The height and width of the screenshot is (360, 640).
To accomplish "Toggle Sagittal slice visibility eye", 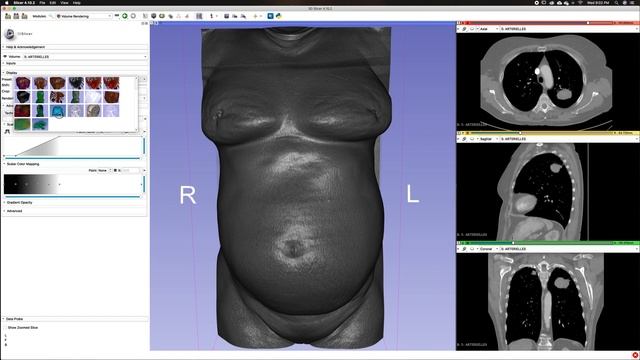I will pos(472,139).
